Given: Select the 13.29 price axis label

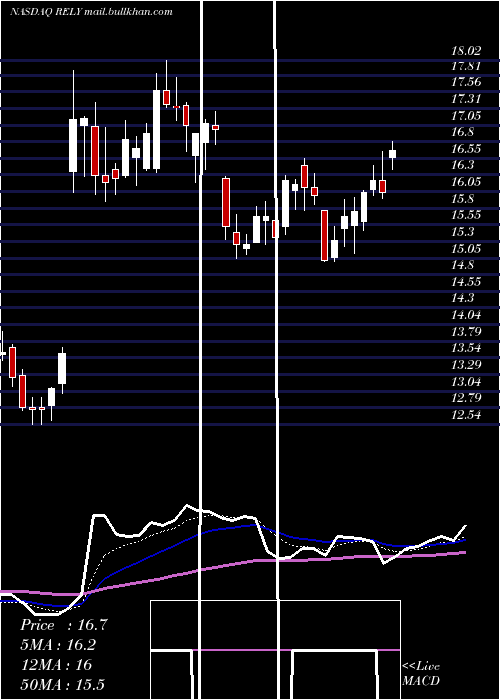Looking at the screenshot, I should 466,365.
